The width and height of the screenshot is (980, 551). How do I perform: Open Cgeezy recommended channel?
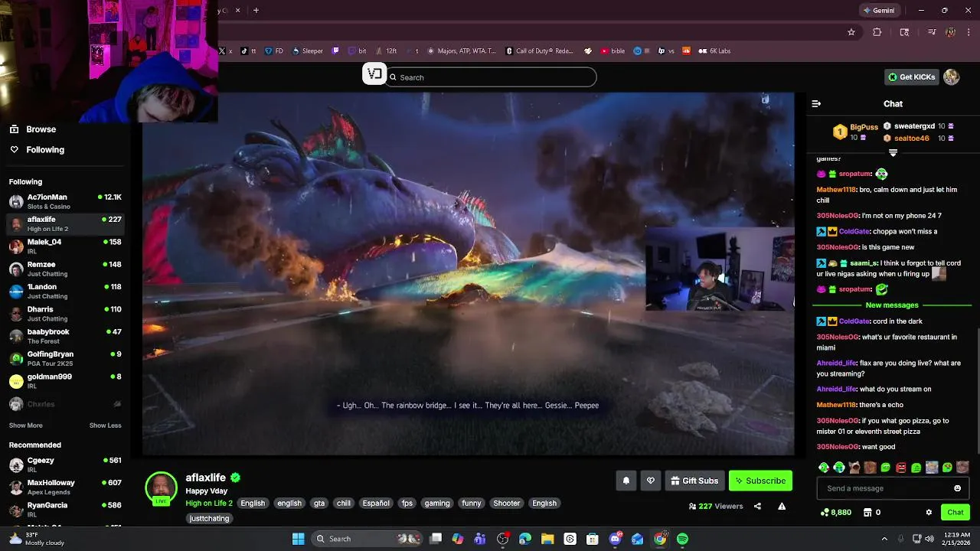(x=65, y=465)
